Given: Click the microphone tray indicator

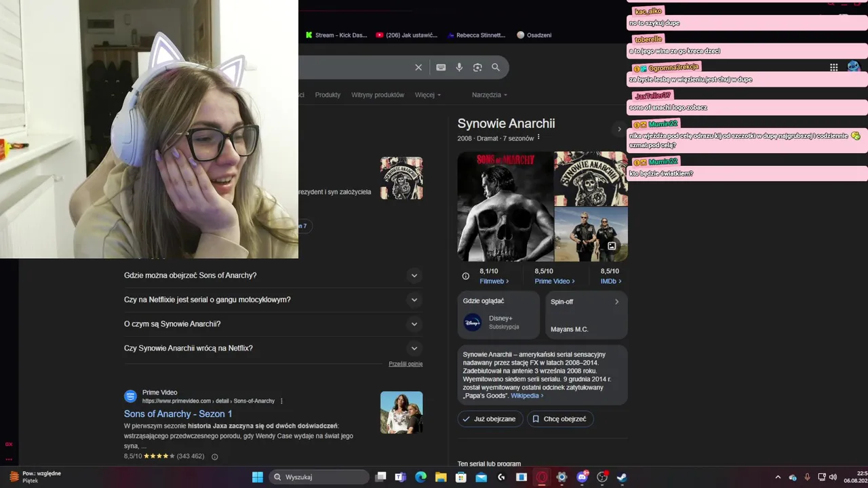Looking at the screenshot, I should click(x=807, y=477).
